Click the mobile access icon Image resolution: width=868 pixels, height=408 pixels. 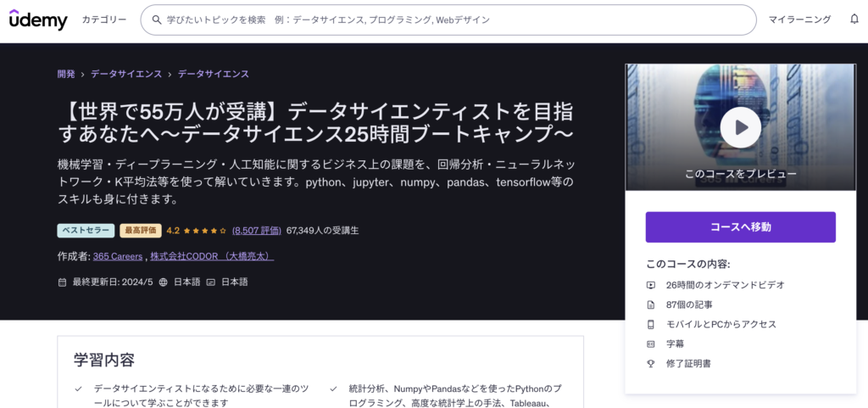pyautogui.click(x=651, y=324)
